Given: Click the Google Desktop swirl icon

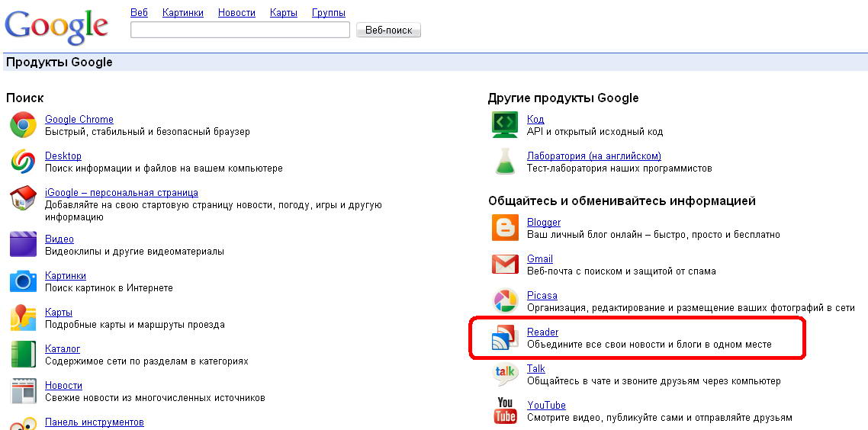Looking at the screenshot, I should (x=23, y=162).
